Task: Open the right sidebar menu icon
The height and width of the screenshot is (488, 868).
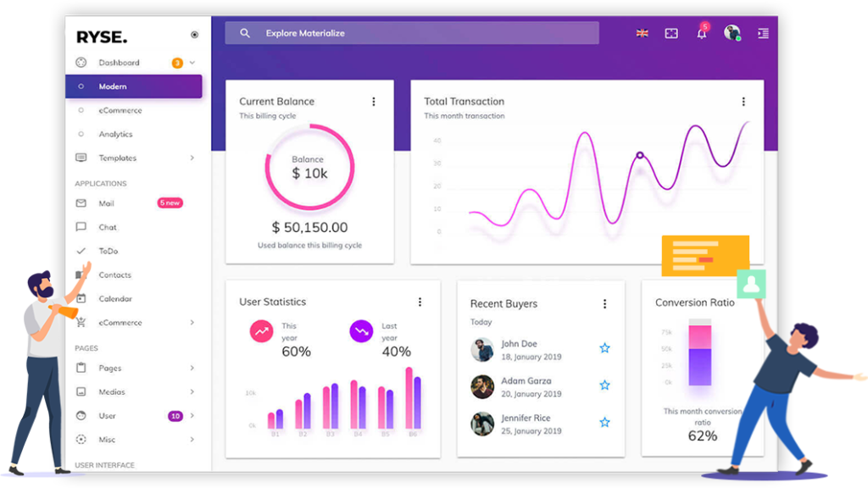Action: (x=763, y=34)
